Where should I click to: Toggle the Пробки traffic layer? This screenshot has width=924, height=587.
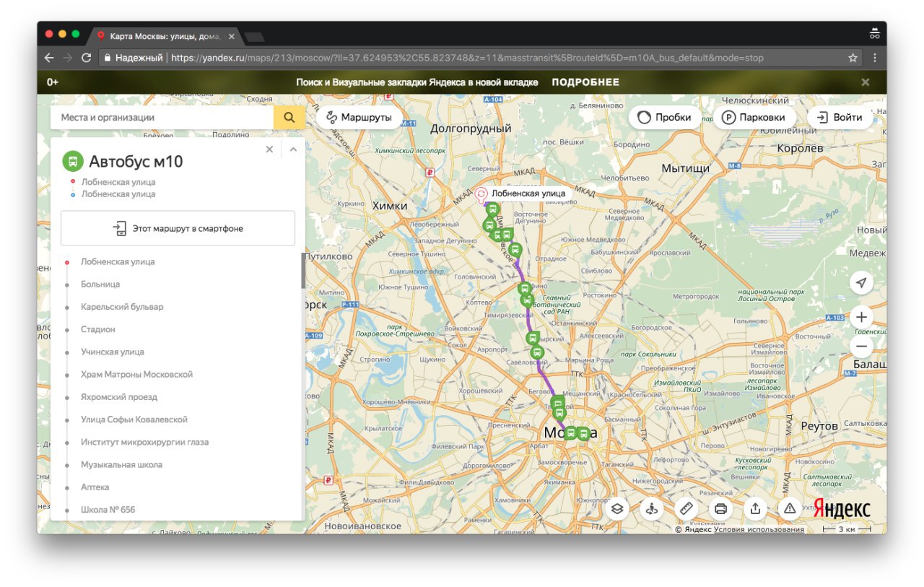[x=665, y=117]
